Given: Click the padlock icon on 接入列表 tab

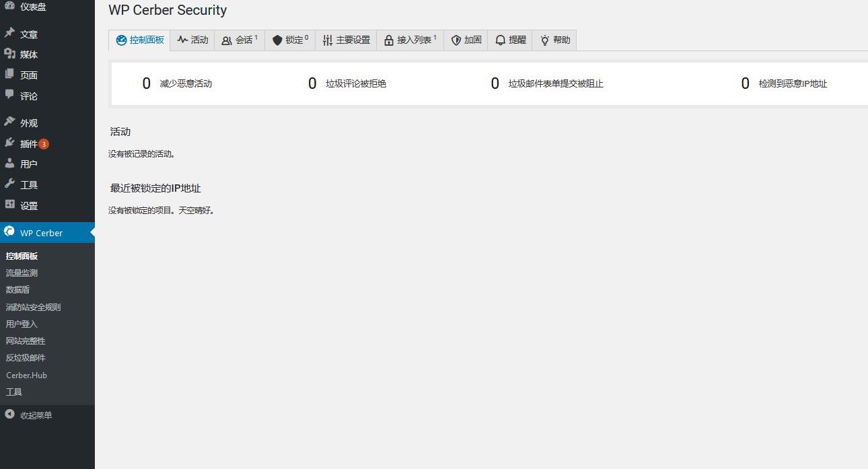Looking at the screenshot, I should pos(388,40).
